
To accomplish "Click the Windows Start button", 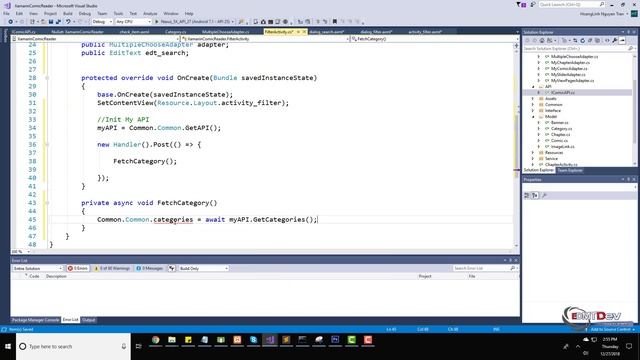I will pyautogui.click(x=8, y=346).
